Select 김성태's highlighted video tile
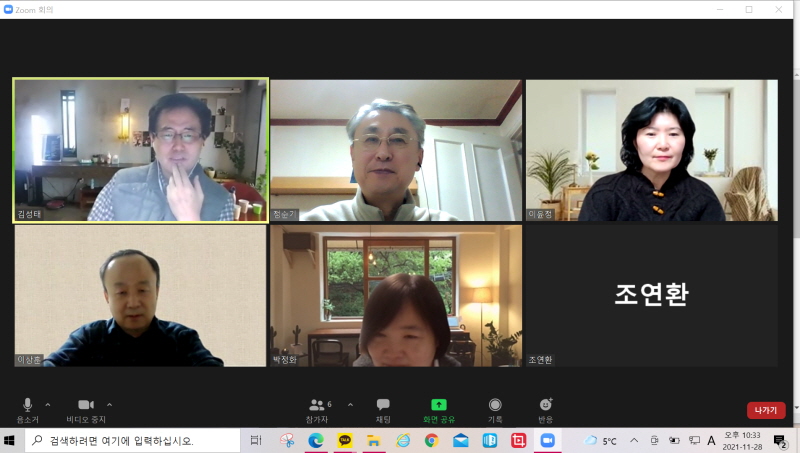The image size is (800, 453). tap(141, 150)
